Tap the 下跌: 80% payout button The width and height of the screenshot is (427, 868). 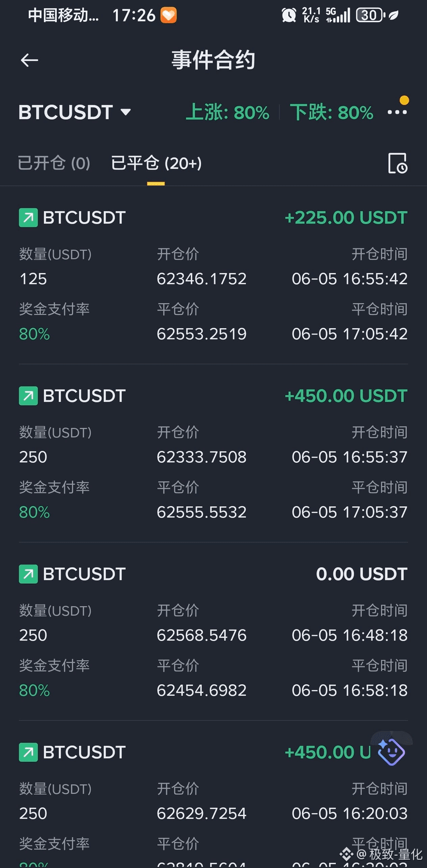click(x=332, y=112)
